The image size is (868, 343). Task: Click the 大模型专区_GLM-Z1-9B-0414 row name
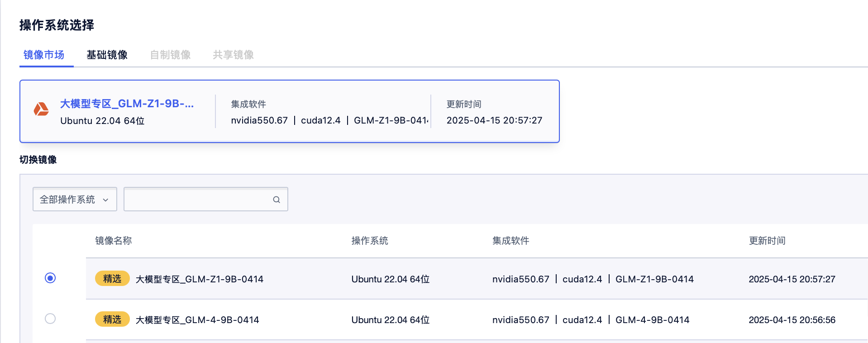[x=200, y=279]
